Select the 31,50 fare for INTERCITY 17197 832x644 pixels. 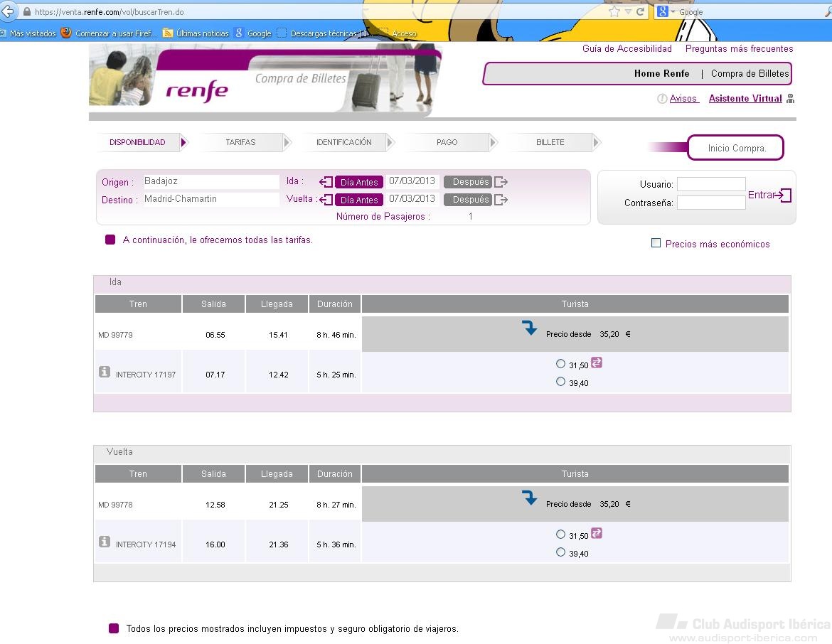click(560, 363)
